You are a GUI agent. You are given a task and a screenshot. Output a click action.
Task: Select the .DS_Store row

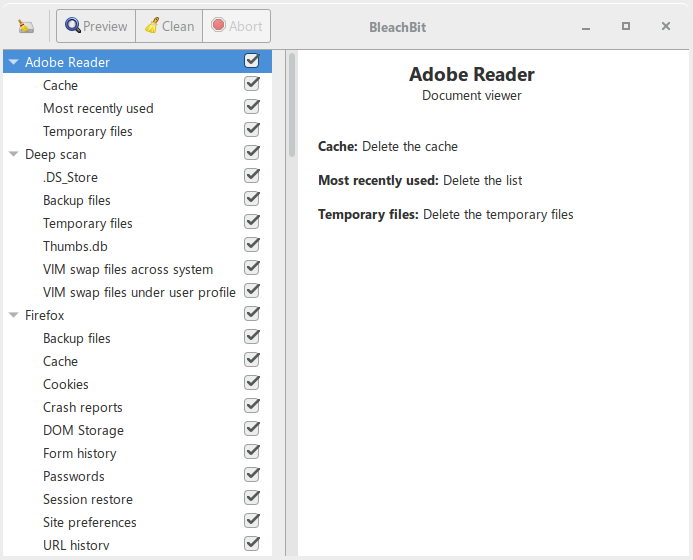[137, 176]
